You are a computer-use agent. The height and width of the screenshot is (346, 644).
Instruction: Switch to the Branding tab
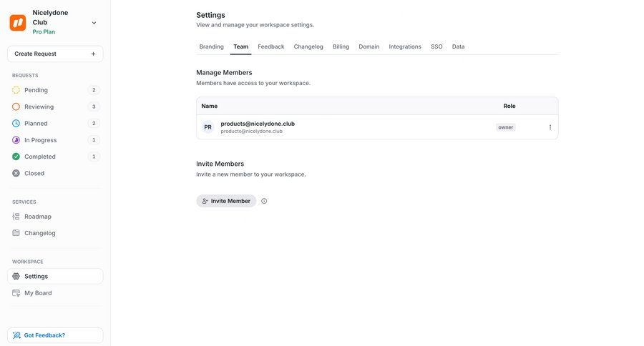pyautogui.click(x=211, y=46)
